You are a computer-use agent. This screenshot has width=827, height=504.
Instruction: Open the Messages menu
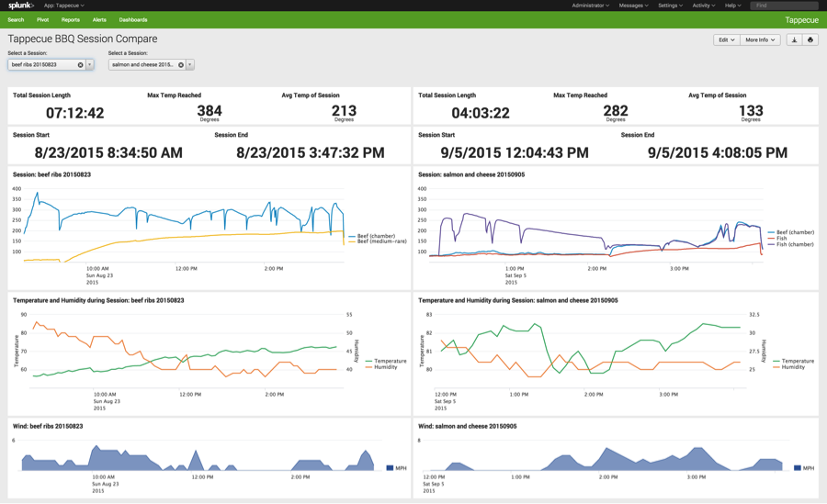click(x=633, y=6)
